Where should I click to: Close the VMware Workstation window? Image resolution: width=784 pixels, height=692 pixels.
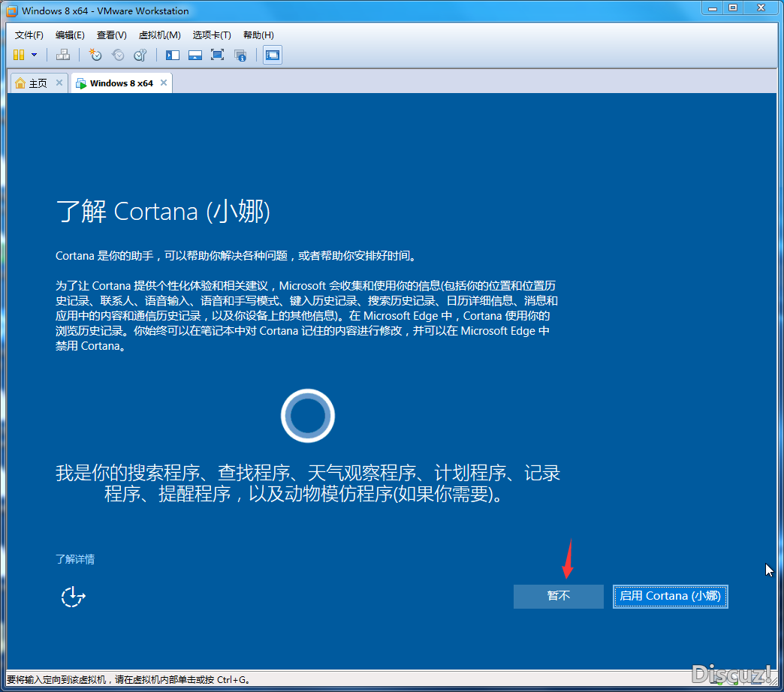(x=761, y=8)
